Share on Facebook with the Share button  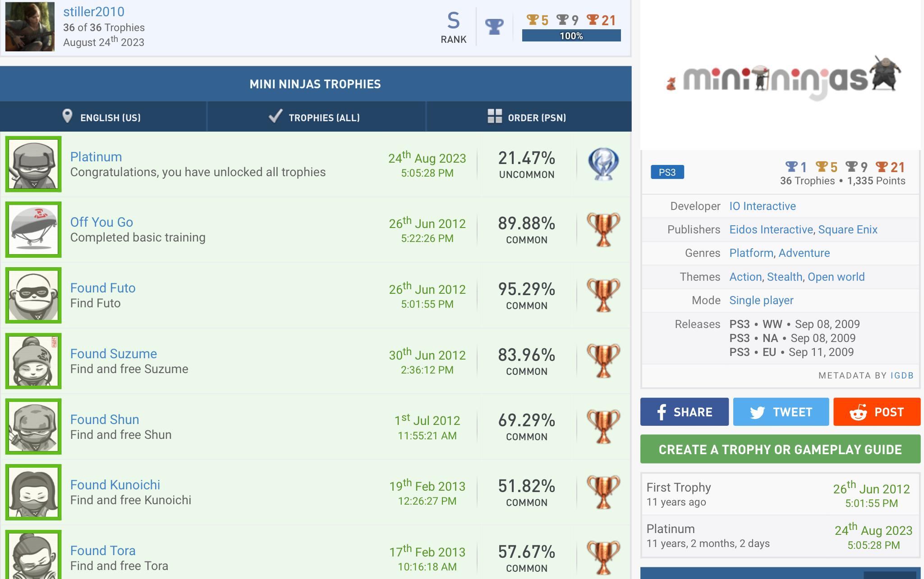point(685,412)
